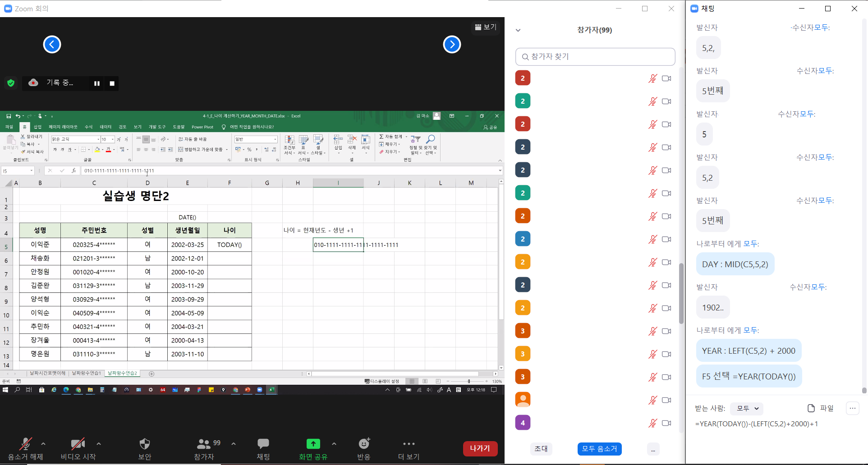Click the cloud recording icon
This screenshot has height=465, width=868.
click(x=33, y=83)
